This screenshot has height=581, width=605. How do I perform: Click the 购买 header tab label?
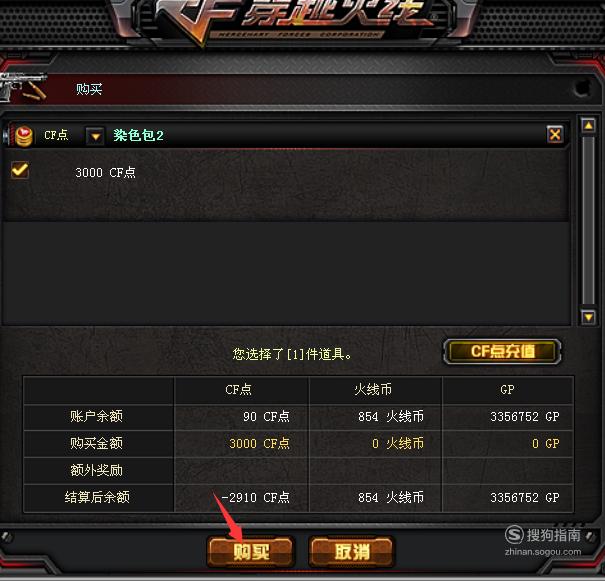[x=89, y=89]
